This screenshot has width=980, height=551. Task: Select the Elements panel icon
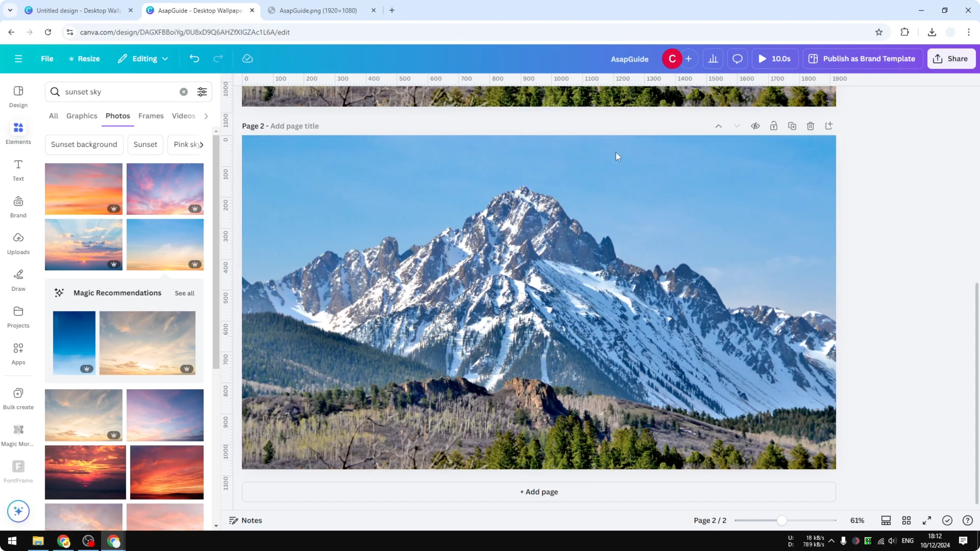coord(18,132)
